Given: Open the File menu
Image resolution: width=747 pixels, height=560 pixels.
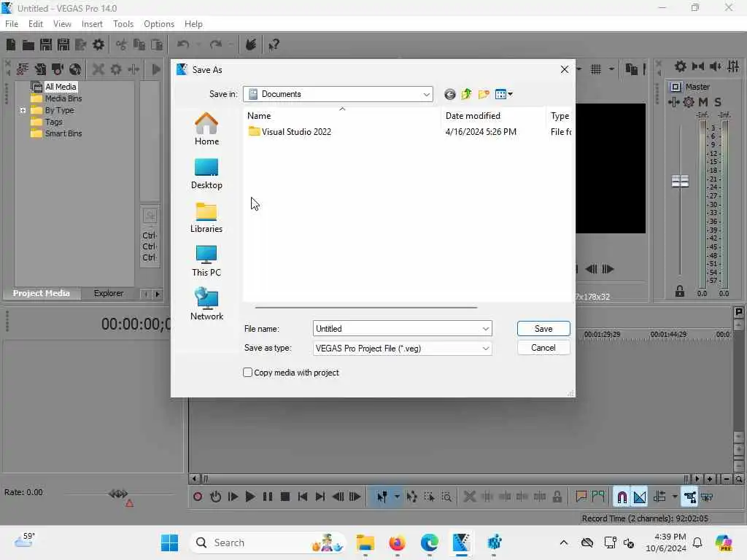Looking at the screenshot, I should [12, 24].
